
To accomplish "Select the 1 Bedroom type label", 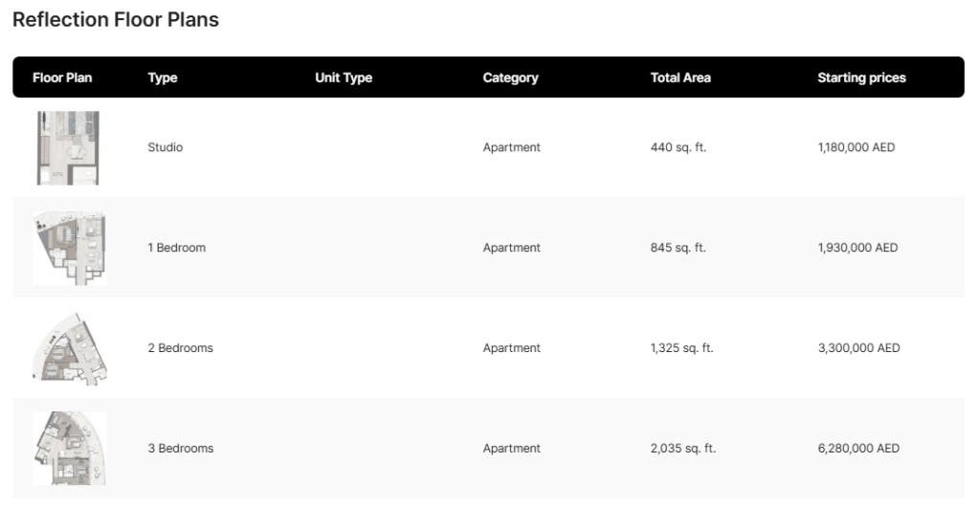I will tap(176, 248).
